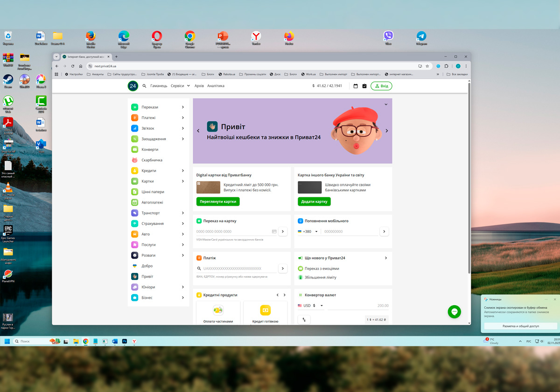Viewport: 560px width, 392px height.
Task: Click the Скарбничка piggy bank icon
Action: click(134, 160)
